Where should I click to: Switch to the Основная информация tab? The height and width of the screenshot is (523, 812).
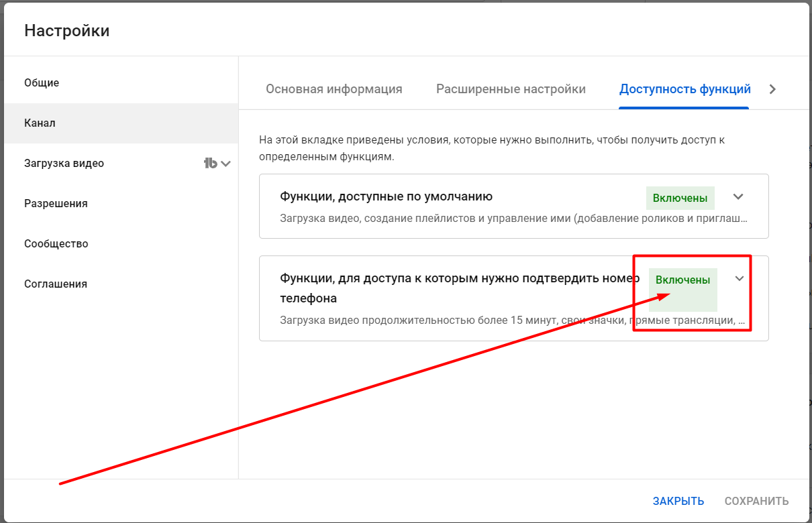[x=334, y=89]
